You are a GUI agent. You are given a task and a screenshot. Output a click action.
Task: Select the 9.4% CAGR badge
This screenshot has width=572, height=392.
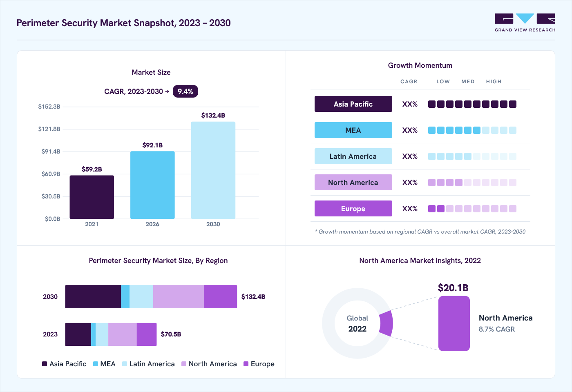(x=185, y=91)
